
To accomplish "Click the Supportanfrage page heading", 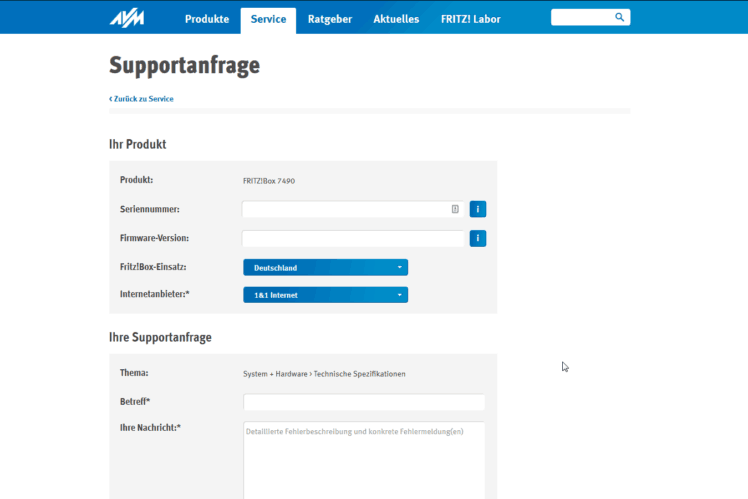I will [185, 65].
